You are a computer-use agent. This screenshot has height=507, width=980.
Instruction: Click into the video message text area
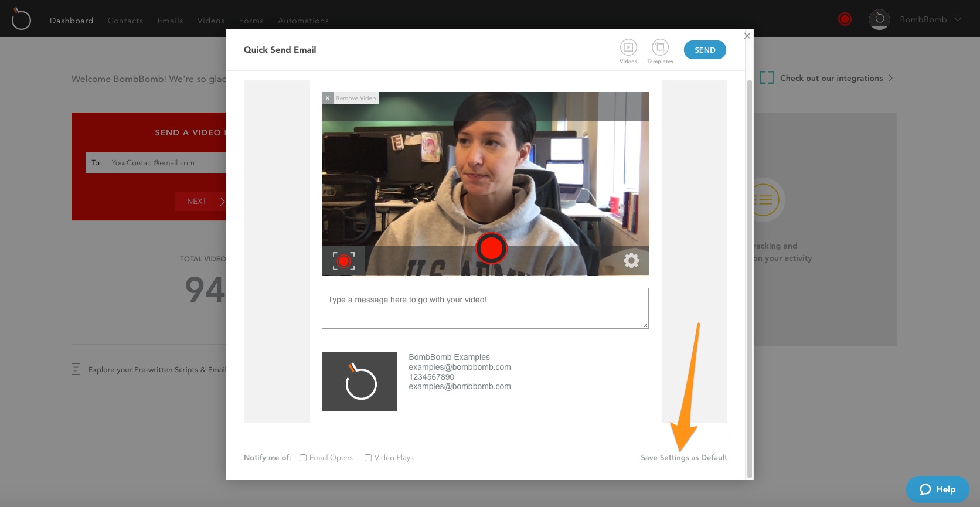click(x=485, y=308)
